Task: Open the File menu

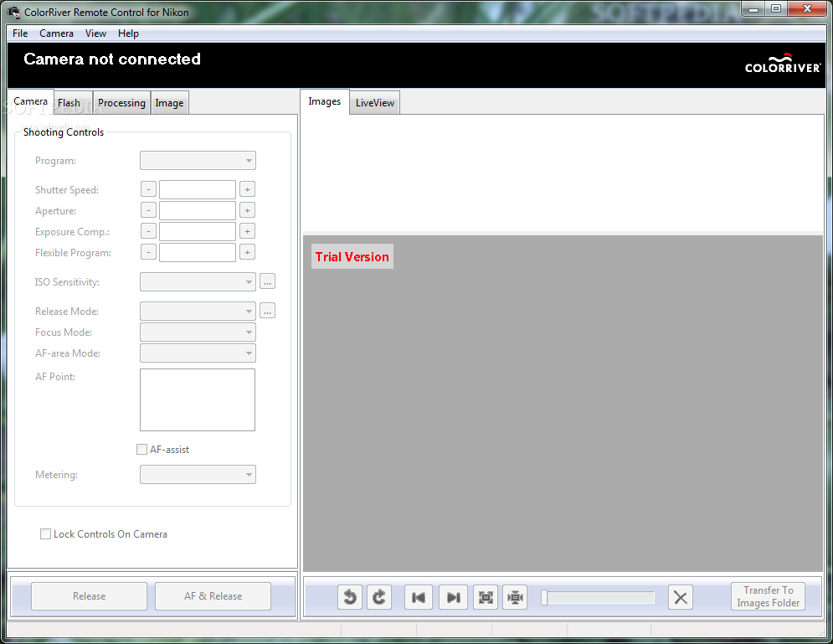Action: pos(20,33)
